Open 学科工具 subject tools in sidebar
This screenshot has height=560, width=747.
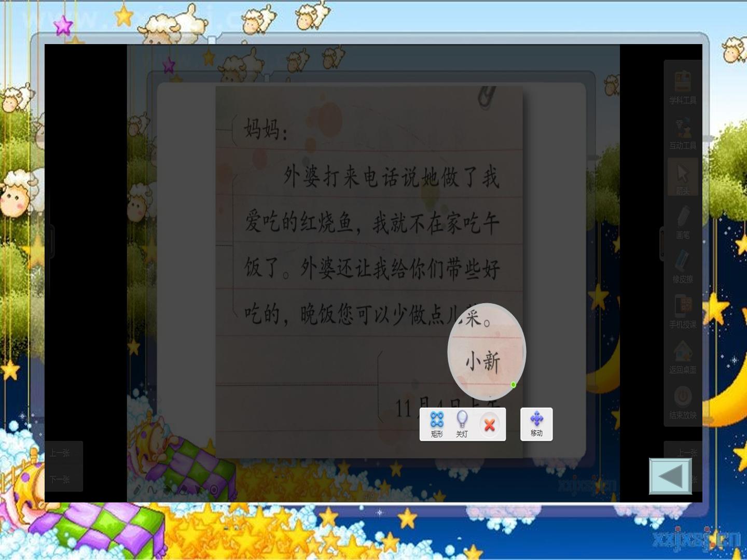(x=683, y=88)
